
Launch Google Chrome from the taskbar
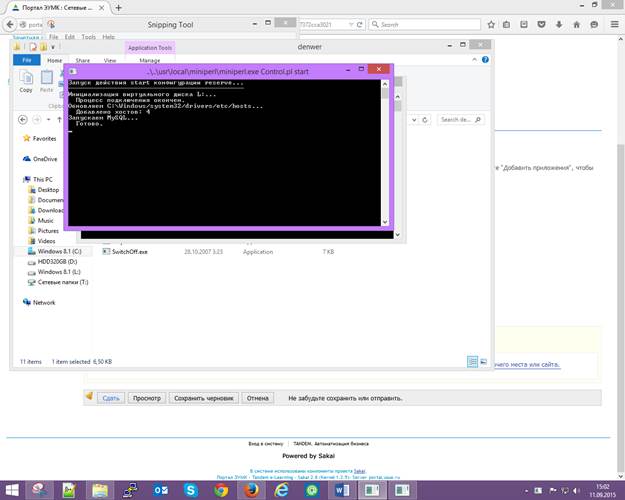click(x=221, y=489)
